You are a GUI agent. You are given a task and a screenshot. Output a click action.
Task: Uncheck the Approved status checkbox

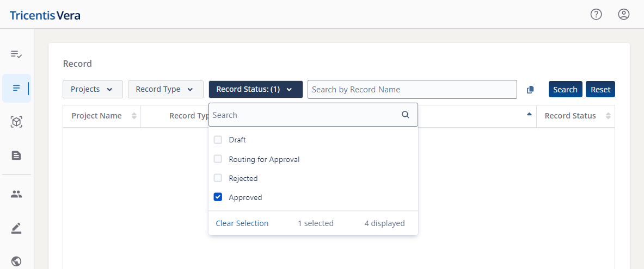pos(218,197)
